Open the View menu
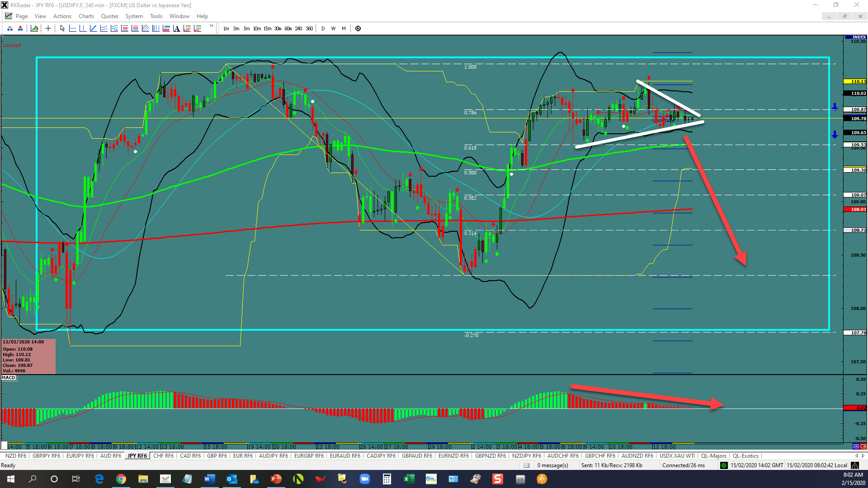The width and height of the screenshot is (868, 488). coord(40,16)
